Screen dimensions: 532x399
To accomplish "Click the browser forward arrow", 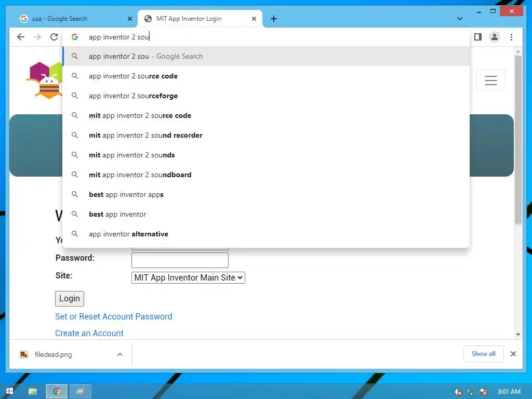I will point(37,37).
